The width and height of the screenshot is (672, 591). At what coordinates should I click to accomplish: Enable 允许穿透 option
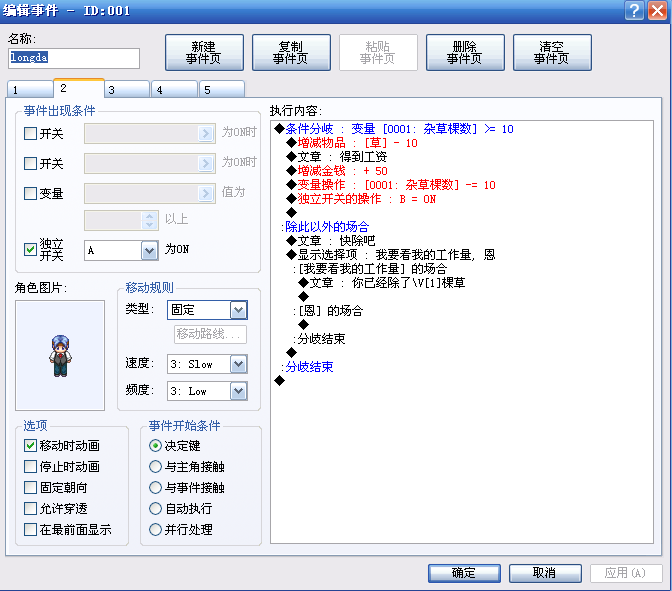(30, 508)
